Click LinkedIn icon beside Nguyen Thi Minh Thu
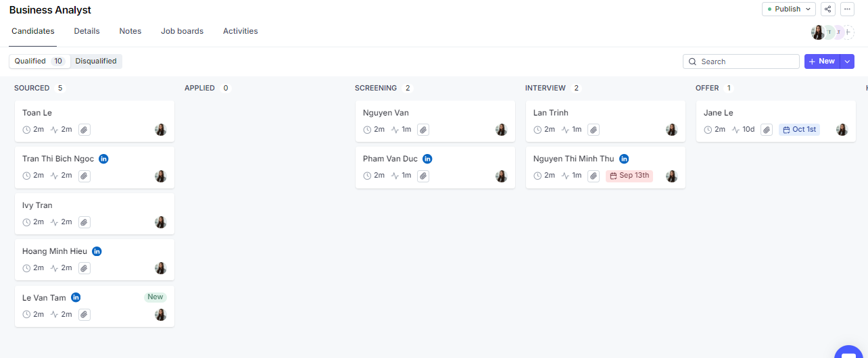This screenshot has height=358, width=868. (624, 159)
